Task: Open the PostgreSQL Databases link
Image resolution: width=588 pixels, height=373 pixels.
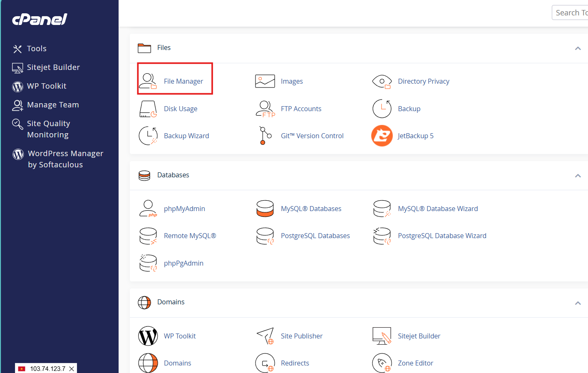Action: coord(315,236)
